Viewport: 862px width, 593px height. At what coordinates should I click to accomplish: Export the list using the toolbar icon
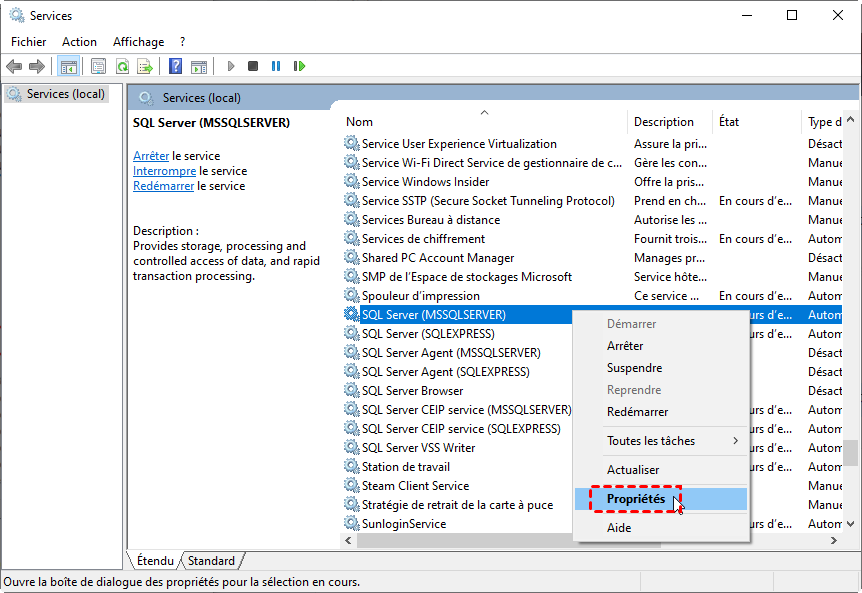click(145, 66)
